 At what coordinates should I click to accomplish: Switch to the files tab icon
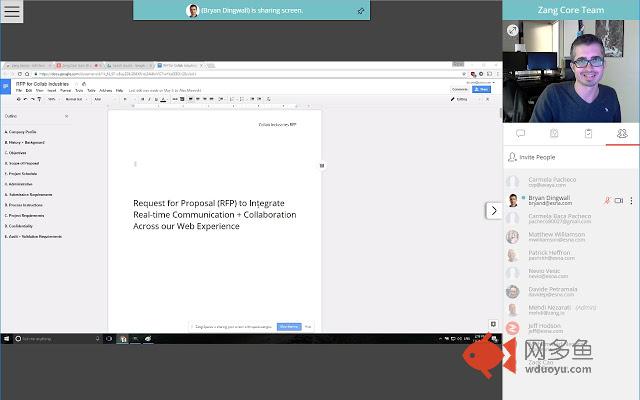554,133
